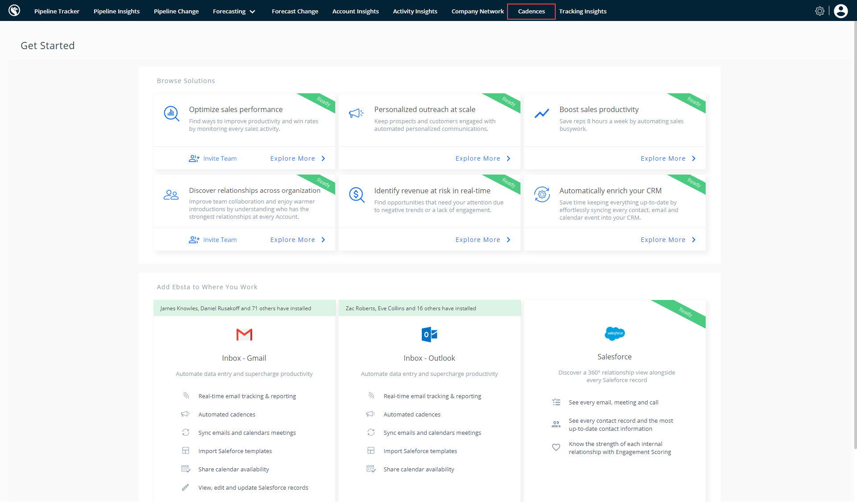Image resolution: width=857 pixels, height=504 pixels.
Task: Click the megaphone icon for Personalized outreach
Action: click(x=356, y=113)
